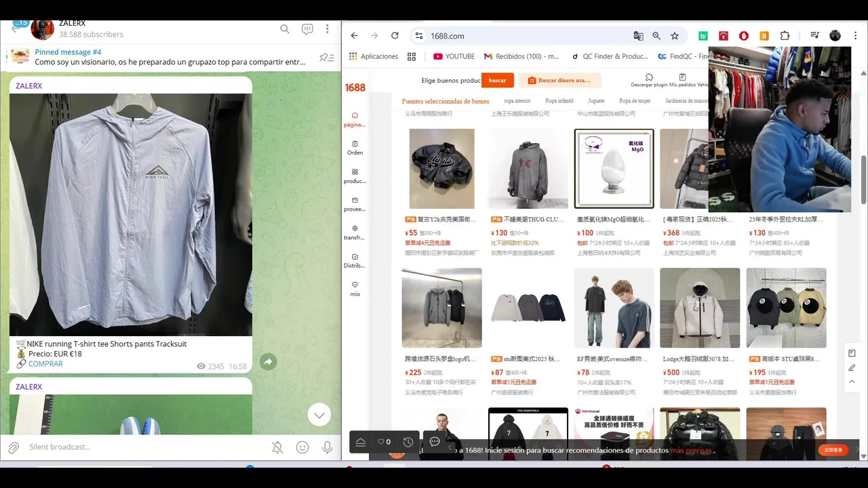Open ZALERX channel profile picture
This screenshot has width=868, height=488.
(x=42, y=30)
